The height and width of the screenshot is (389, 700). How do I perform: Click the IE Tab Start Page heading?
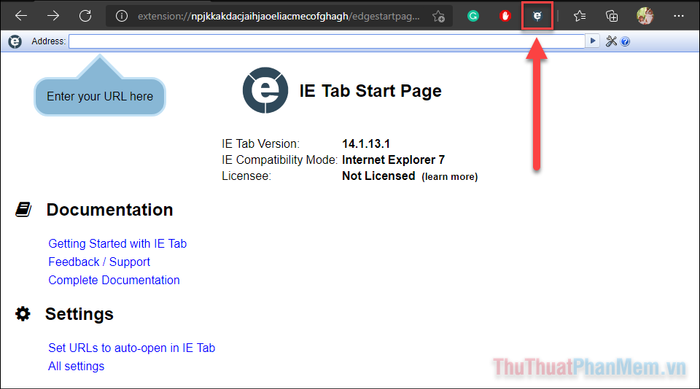pyautogui.click(x=370, y=91)
